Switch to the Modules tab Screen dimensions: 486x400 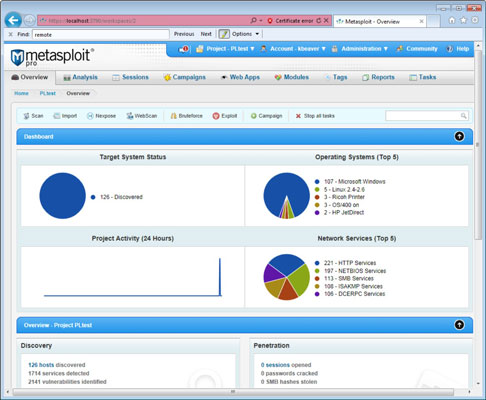click(x=292, y=77)
